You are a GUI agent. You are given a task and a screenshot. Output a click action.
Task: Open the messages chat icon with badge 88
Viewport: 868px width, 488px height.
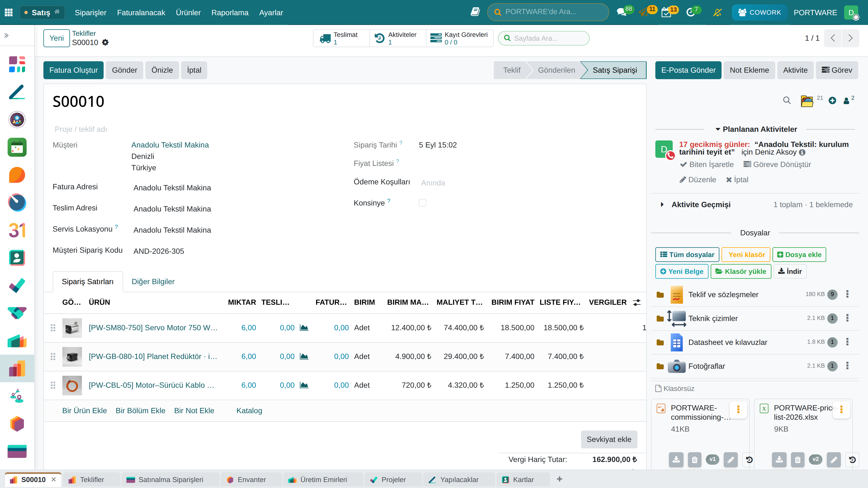click(x=621, y=12)
